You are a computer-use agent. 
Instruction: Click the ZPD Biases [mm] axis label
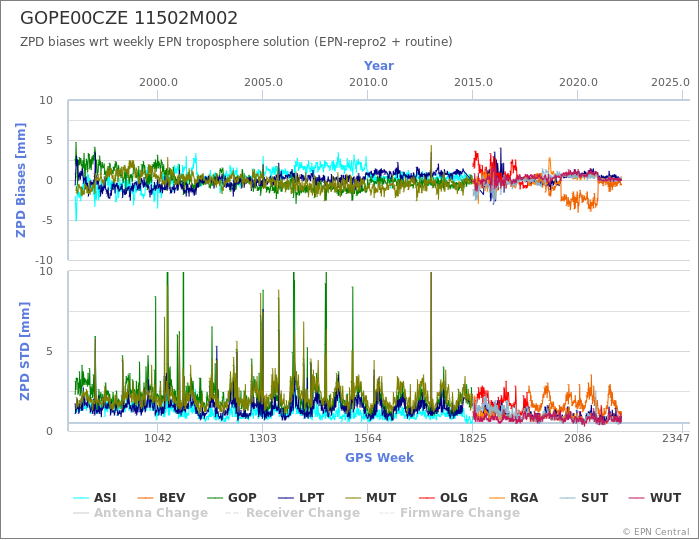21,180
